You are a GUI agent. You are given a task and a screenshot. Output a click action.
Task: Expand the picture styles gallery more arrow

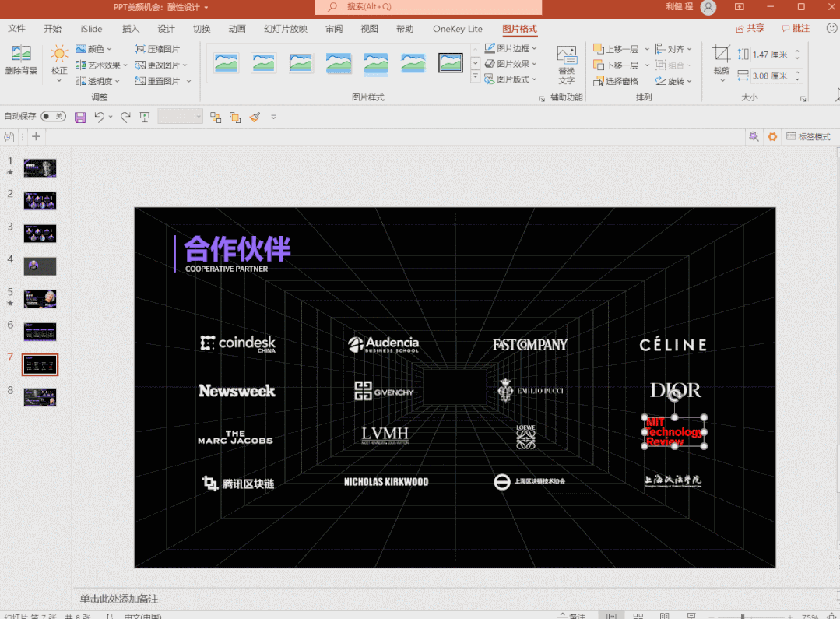pos(475,77)
